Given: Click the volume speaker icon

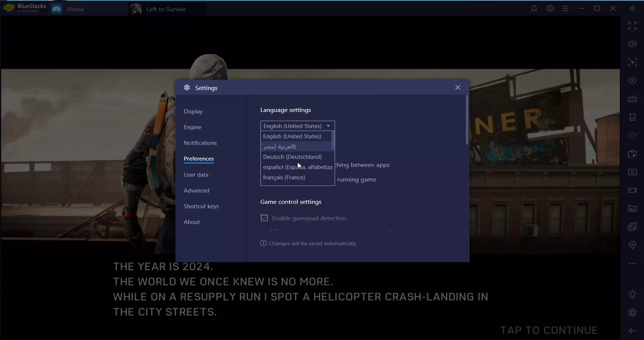Looking at the screenshot, I should (x=632, y=44).
